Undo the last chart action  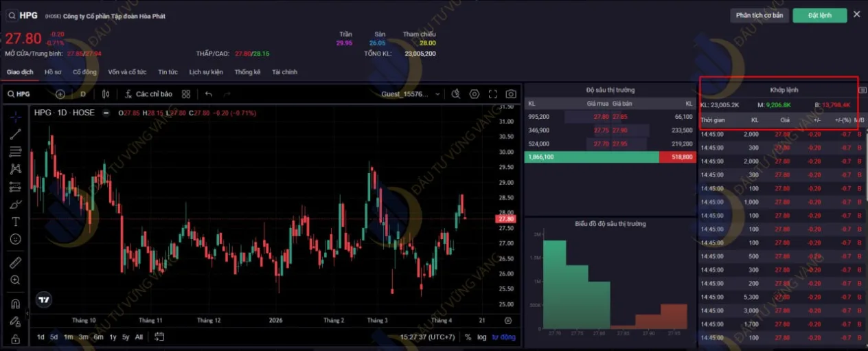pyautogui.click(x=209, y=94)
